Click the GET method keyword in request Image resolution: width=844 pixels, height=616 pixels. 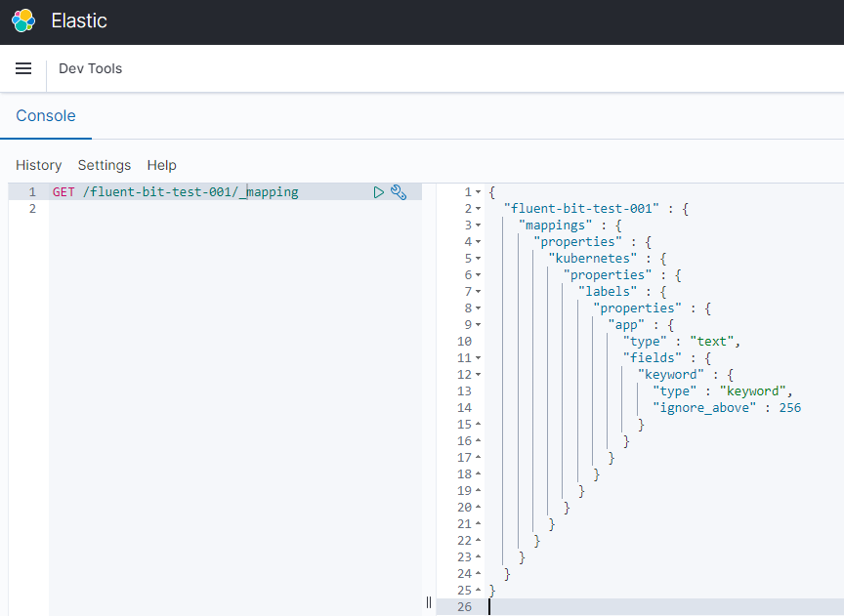(63, 192)
